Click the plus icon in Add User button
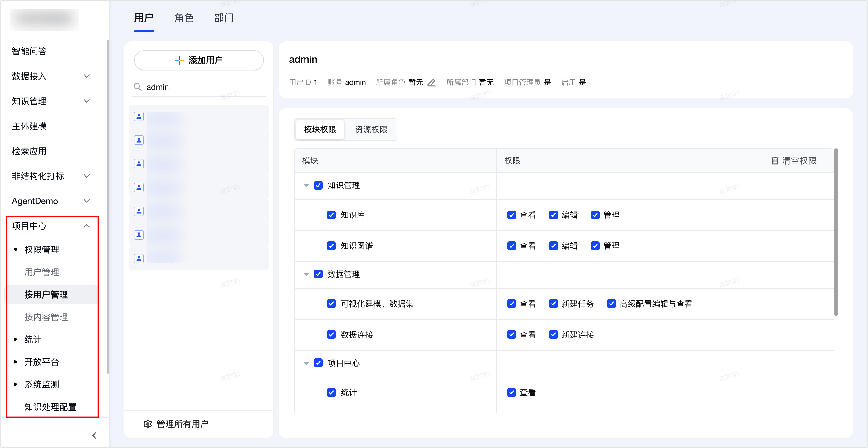 pos(180,60)
